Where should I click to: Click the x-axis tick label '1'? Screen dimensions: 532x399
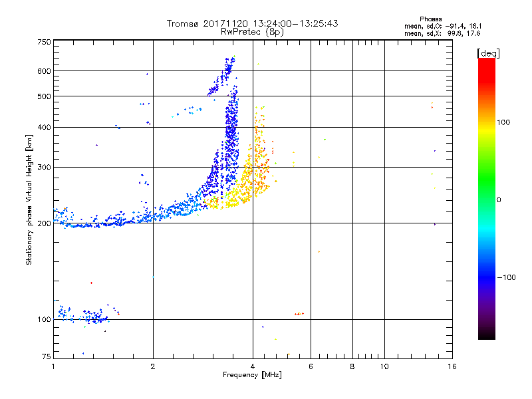click(53, 366)
